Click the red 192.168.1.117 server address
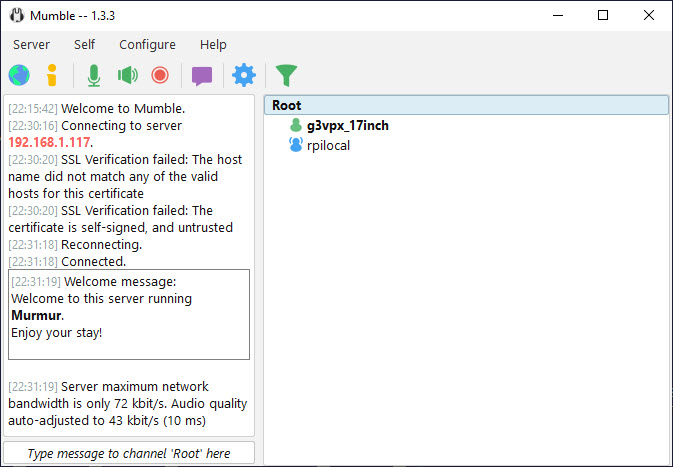This screenshot has height=467, width=673. coord(49,142)
